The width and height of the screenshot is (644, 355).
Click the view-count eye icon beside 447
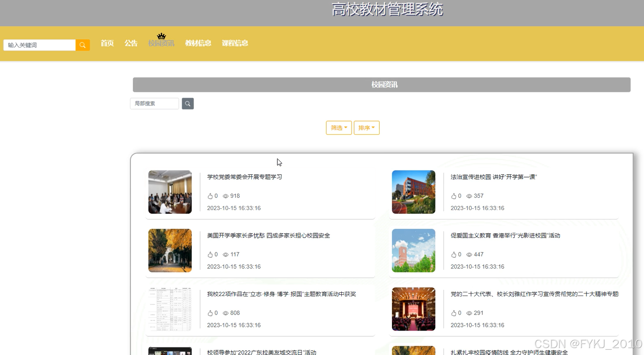click(469, 255)
